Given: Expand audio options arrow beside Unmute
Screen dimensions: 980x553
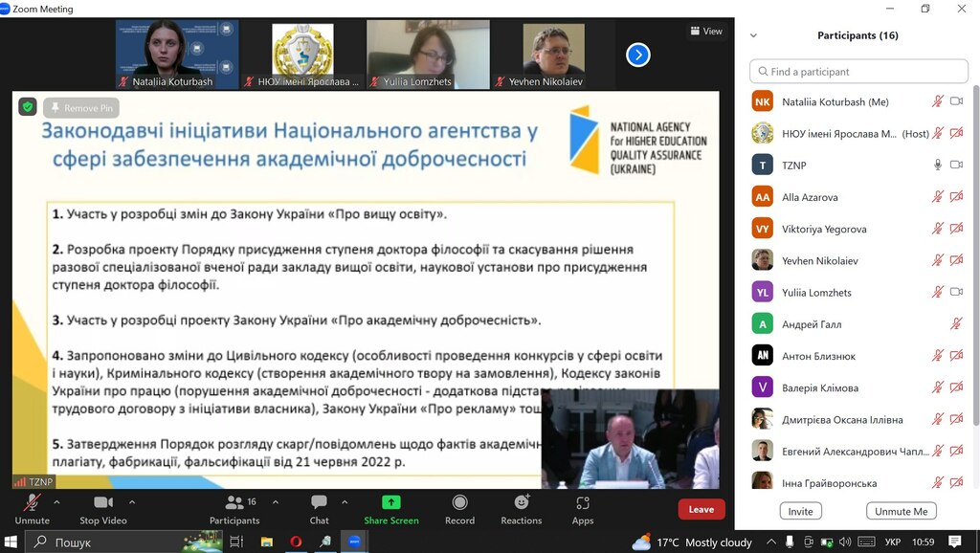Looking at the screenshot, I should point(56,501).
